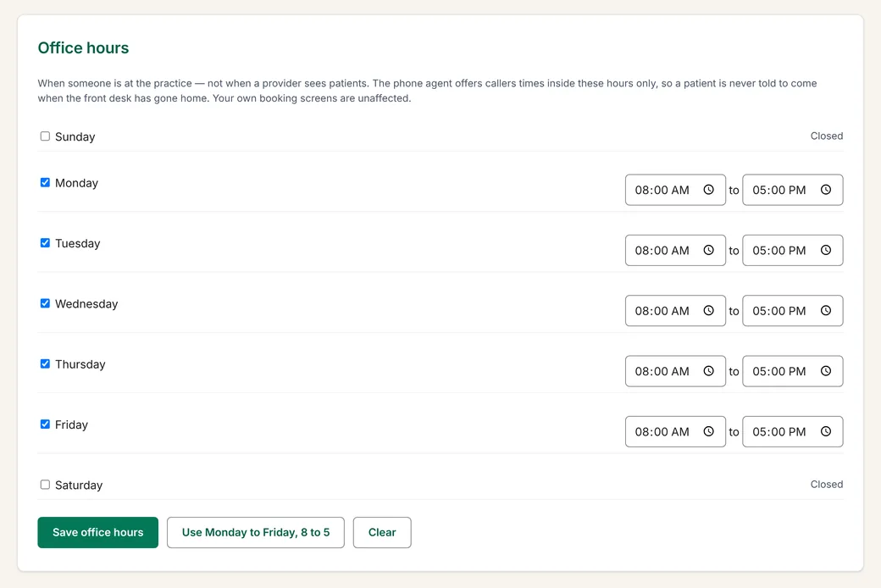Click the Sunday day label
Image resolution: width=881 pixels, height=588 pixels.
pyautogui.click(x=75, y=136)
